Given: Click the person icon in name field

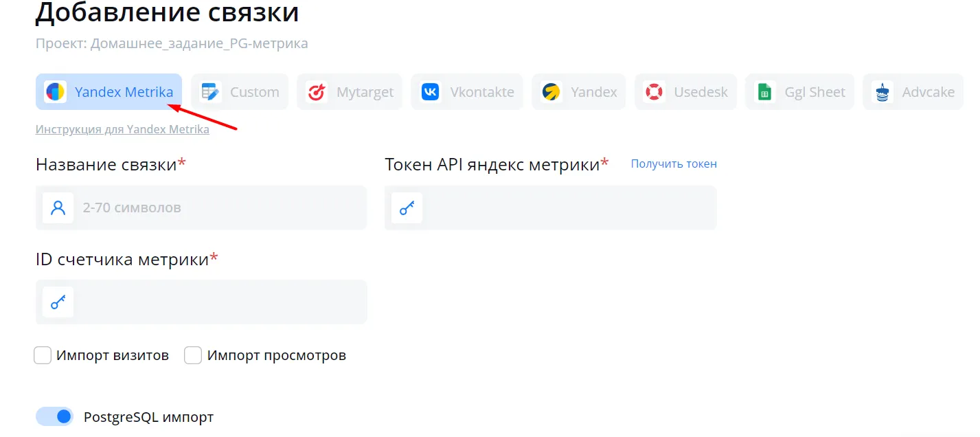Looking at the screenshot, I should [58, 208].
